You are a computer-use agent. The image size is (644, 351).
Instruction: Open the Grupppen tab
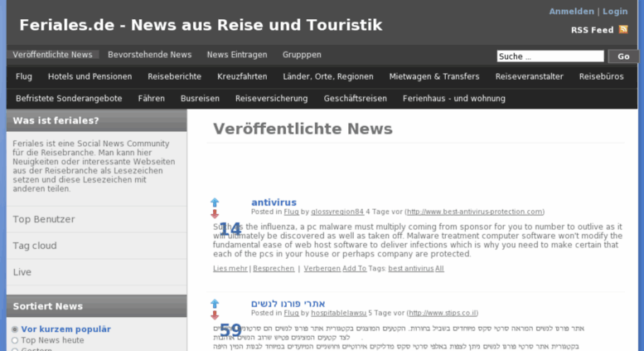pyautogui.click(x=302, y=55)
